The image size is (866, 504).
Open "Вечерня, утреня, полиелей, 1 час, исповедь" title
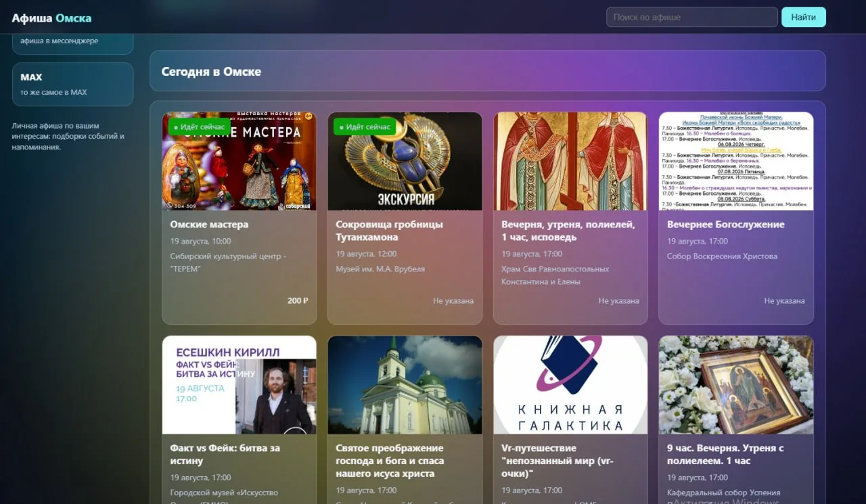(568, 231)
